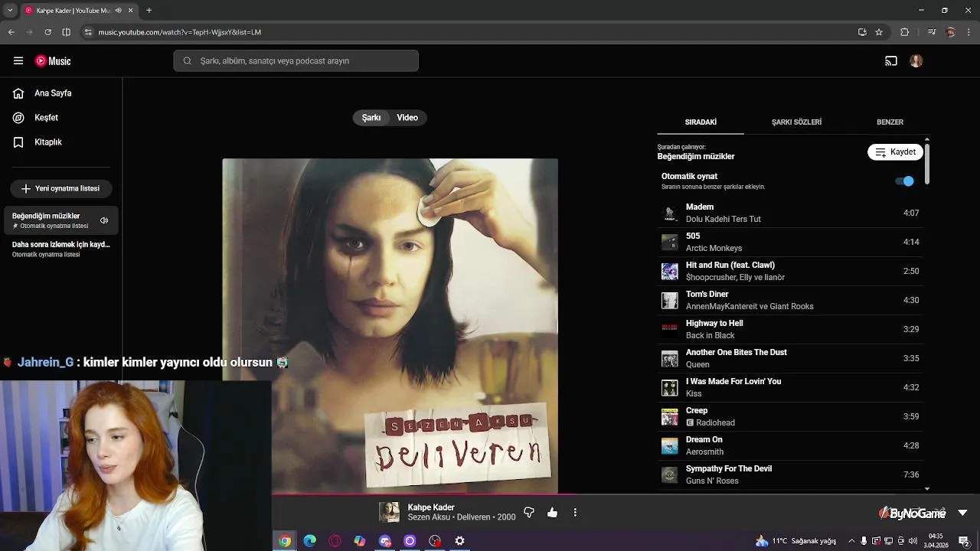Bookmark this page with the star
Screen dimensions: 980x551
(879, 32)
